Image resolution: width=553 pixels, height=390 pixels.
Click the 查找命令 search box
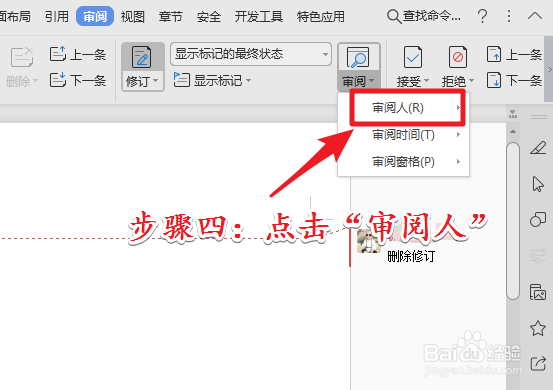[424, 16]
